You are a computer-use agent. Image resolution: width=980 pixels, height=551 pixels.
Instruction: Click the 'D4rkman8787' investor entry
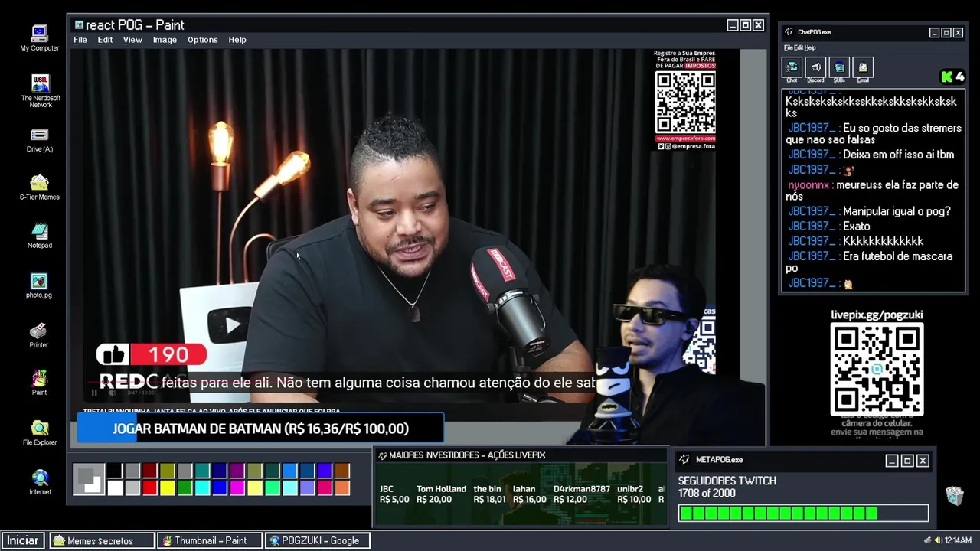click(582, 494)
